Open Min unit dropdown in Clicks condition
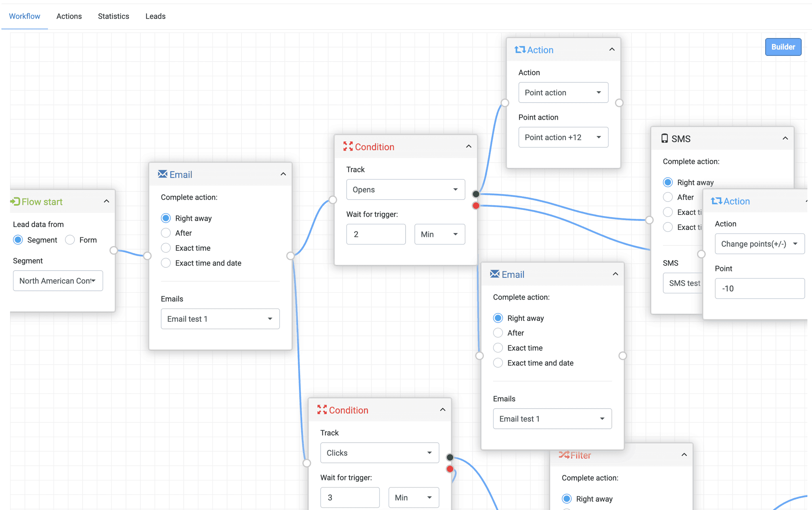The image size is (812, 510). pyautogui.click(x=414, y=497)
